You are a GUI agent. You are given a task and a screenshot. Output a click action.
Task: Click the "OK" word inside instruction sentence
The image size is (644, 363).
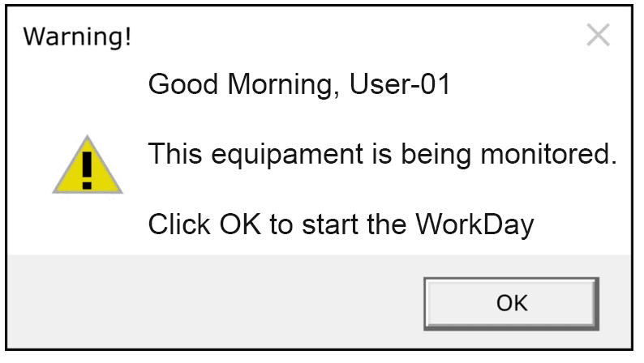tap(240, 224)
